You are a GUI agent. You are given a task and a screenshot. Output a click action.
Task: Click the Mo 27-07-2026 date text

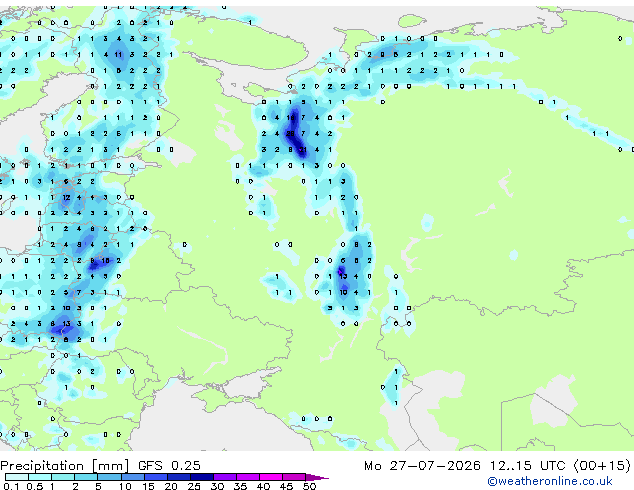click(422, 465)
